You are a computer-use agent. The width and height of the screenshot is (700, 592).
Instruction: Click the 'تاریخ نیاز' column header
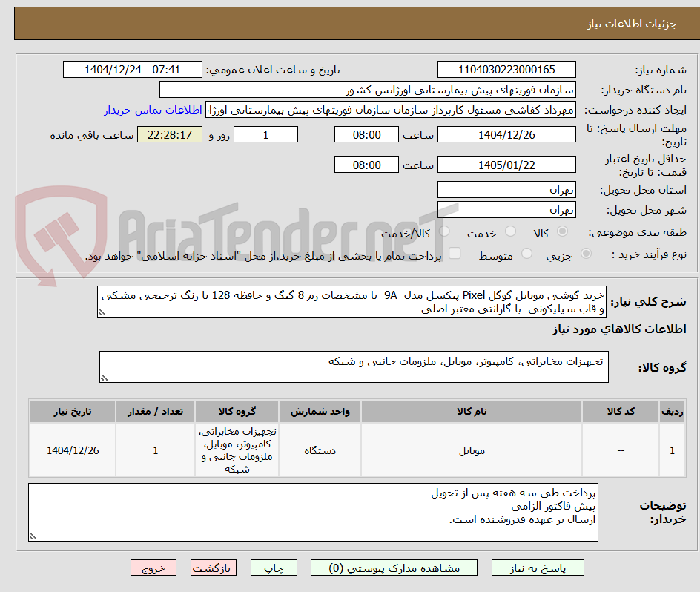click(73, 412)
